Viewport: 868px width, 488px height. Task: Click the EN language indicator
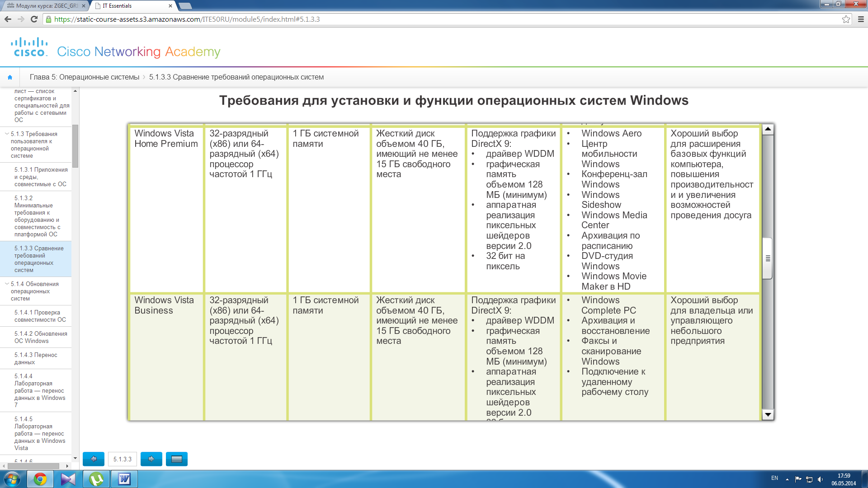click(774, 478)
